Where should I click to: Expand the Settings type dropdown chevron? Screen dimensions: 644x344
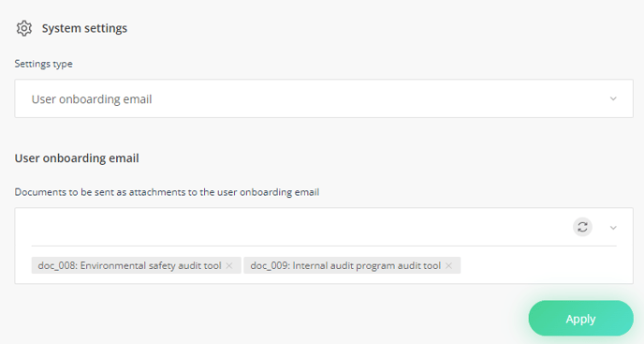coord(613,98)
